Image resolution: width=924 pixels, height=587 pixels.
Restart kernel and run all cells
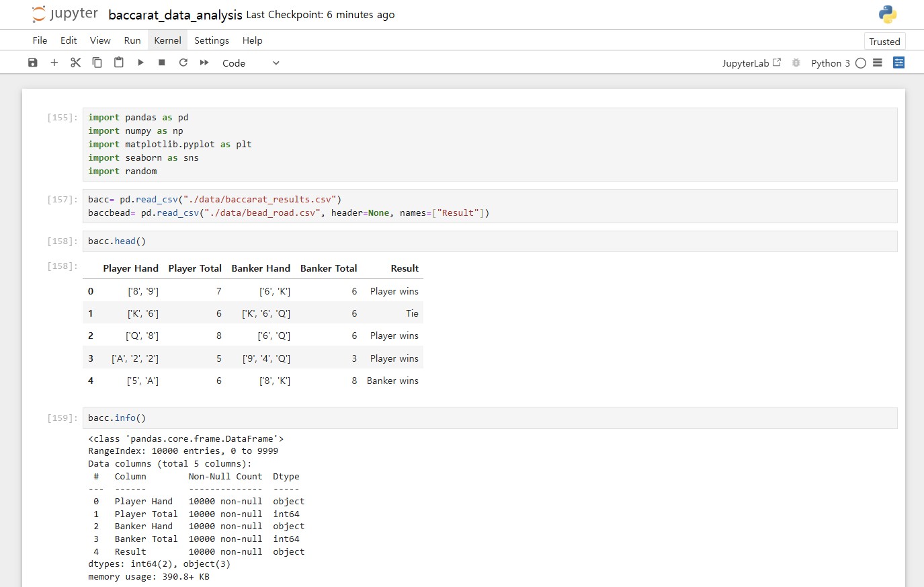click(204, 63)
